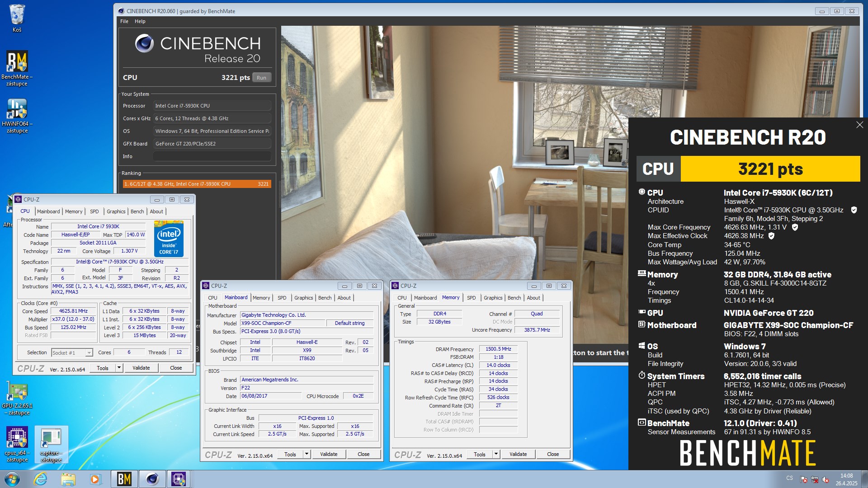The height and width of the screenshot is (488, 868).
Task: Click the BIOS Version value F22
Action: pyautogui.click(x=307, y=388)
